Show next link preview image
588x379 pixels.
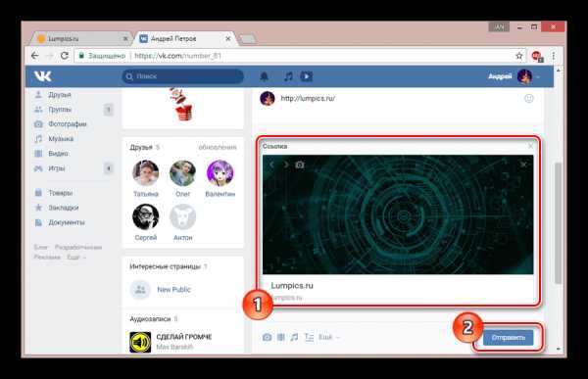(x=286, y=165)
